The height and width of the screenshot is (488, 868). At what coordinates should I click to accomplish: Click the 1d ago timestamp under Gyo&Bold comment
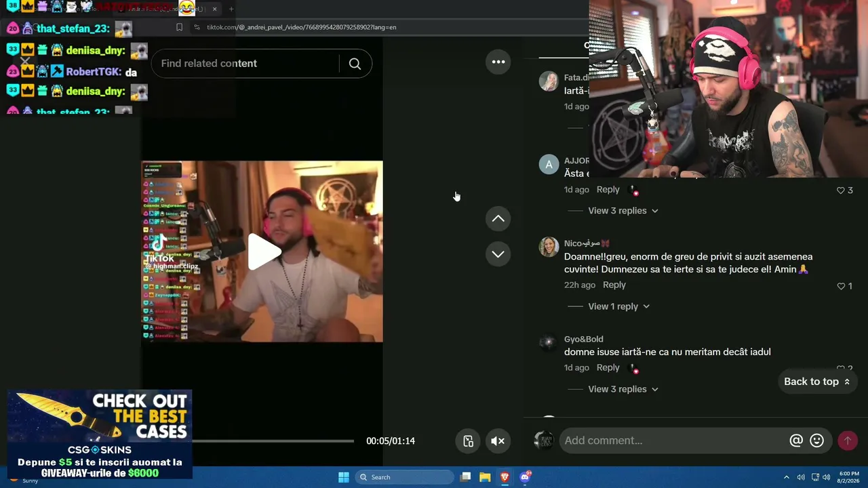[576, 368]
